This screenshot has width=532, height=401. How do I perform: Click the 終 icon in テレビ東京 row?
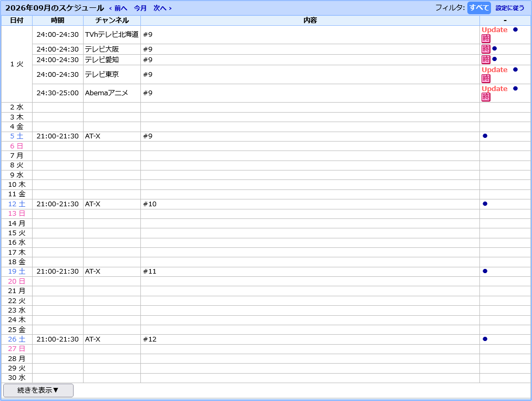coord(486,78)
